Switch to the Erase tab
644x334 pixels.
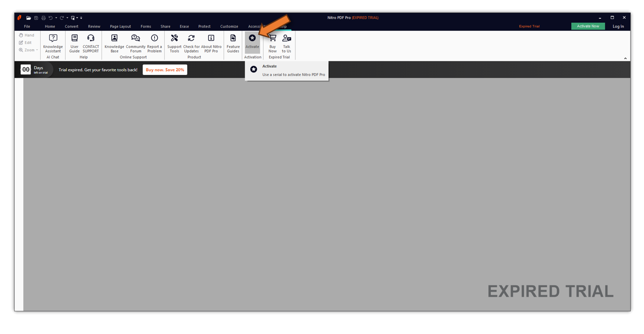tap(184, 27)
